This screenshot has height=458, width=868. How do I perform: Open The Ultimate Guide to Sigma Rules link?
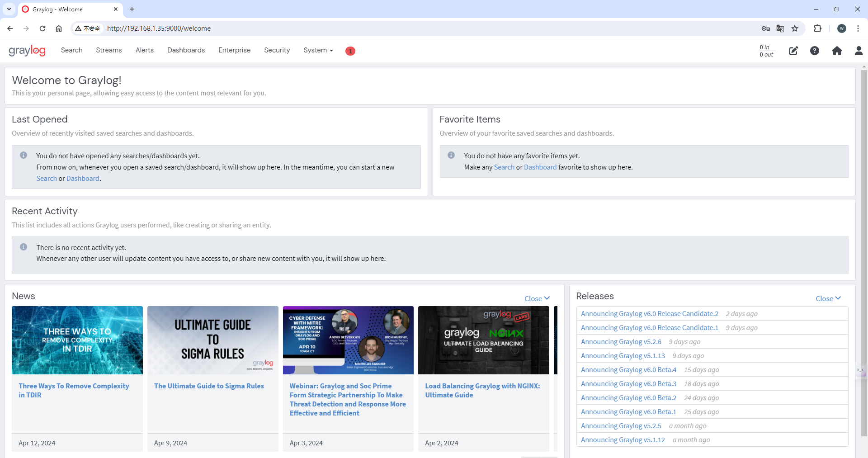(x=209, y=386)
